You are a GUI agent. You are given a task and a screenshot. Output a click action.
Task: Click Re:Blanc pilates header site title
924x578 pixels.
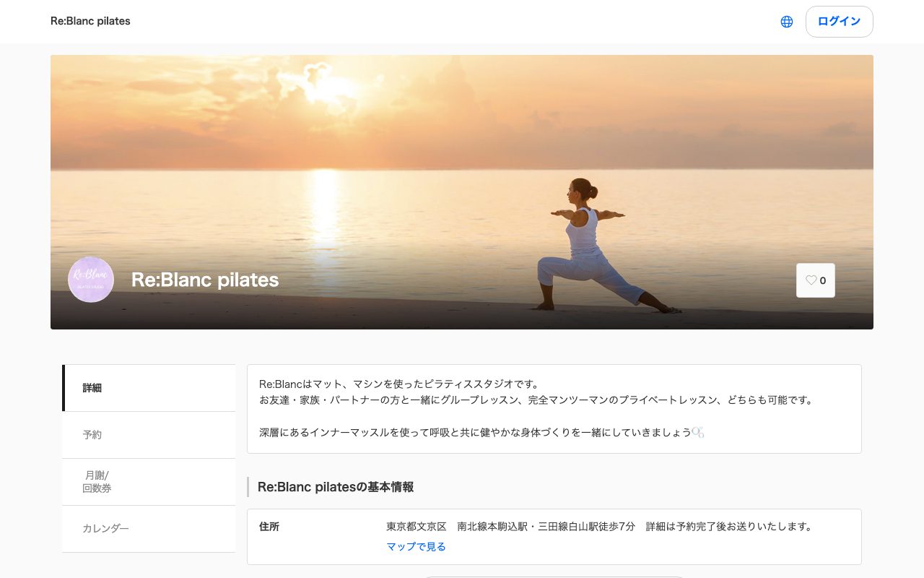(x=90, y=21)
